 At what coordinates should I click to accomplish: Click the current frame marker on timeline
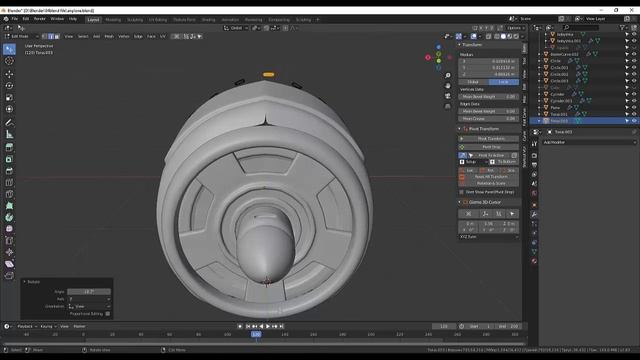(x=256, y=334)
